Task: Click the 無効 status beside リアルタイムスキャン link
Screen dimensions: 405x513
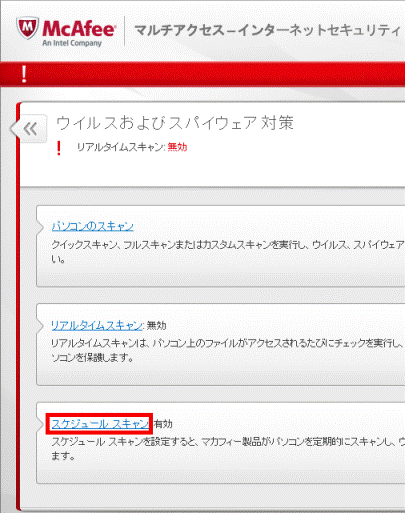Action: (x=156, y=325)
